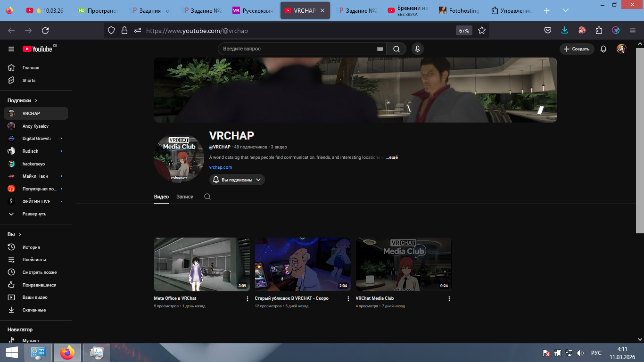
Task: Open История in the sidebar
Action: tap(36, 247)
